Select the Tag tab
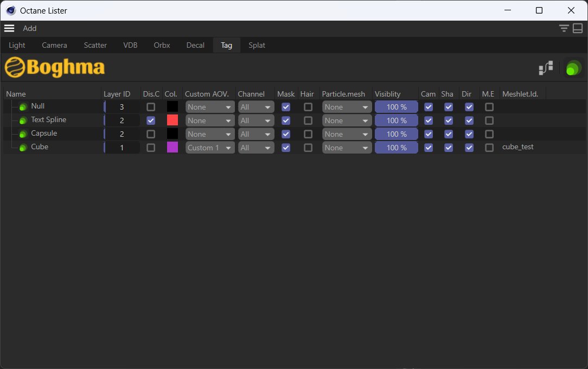 [x=227, y=45]
